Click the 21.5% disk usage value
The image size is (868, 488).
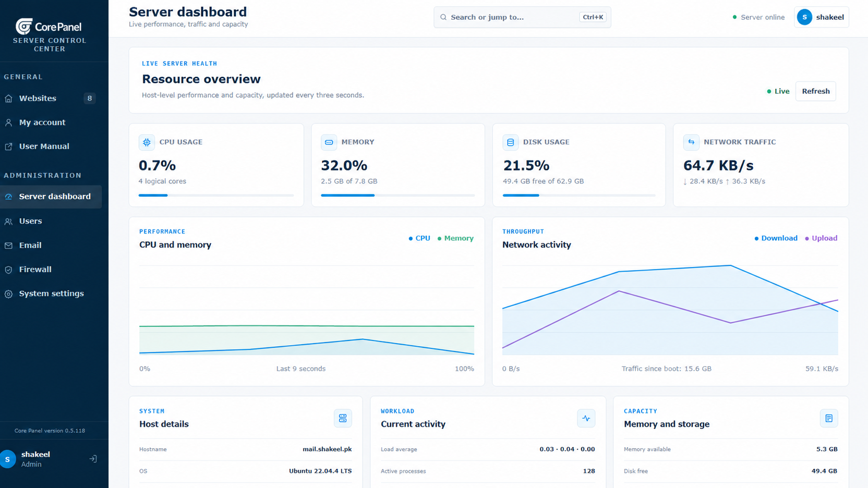pyautogui.click(x=526, y=166)
